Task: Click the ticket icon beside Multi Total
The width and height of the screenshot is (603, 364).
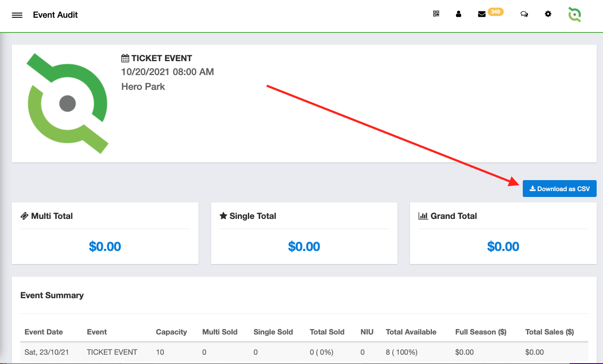Action: pos(24,216)
